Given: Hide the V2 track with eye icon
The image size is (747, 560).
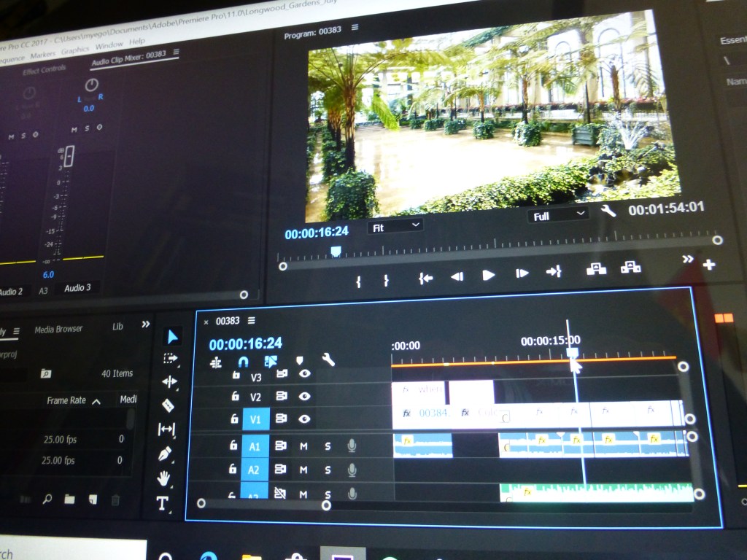Looking at the screenshot, I should coord(305,397).
